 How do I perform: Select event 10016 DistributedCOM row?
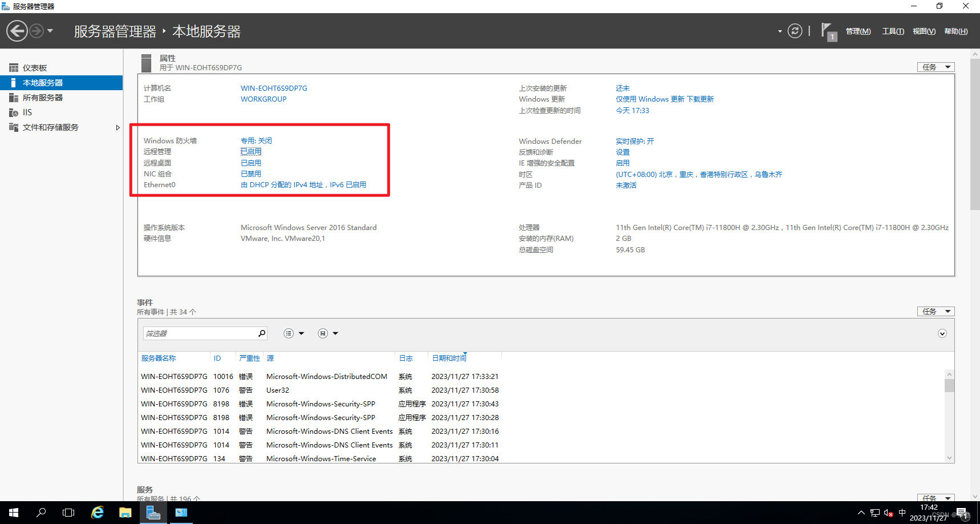coord(320,377)
